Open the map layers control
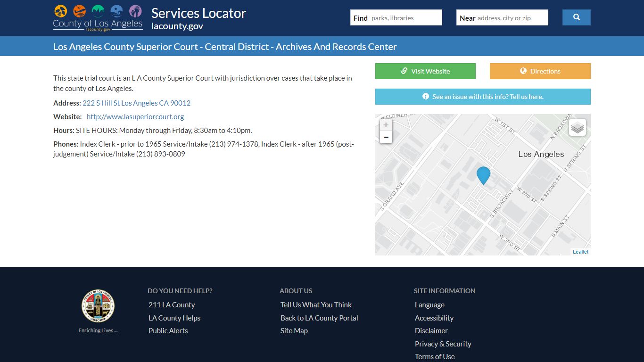This screenshot has height=362, width=644. 578,127
